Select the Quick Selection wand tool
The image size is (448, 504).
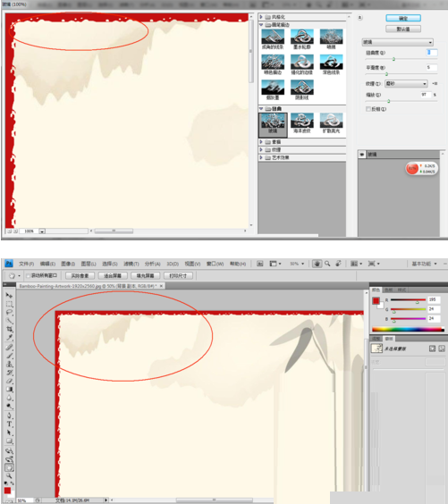pos(9,321)
